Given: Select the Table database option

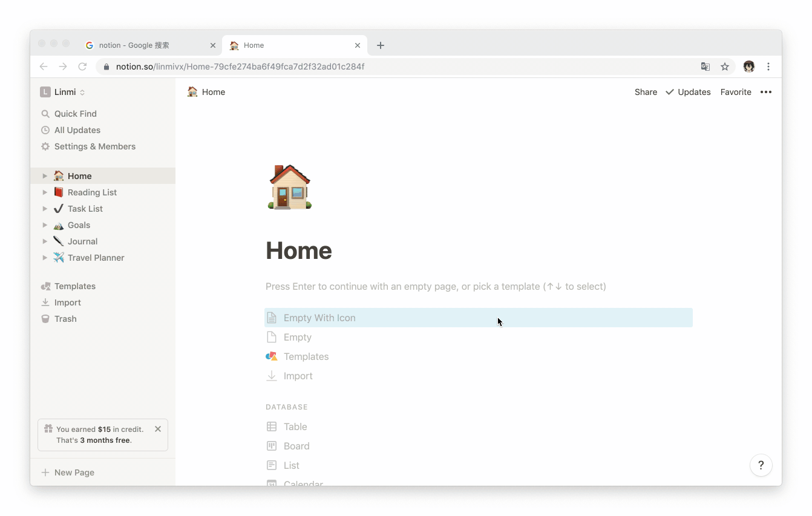Looking at the screenshot, I should (479, 426).
